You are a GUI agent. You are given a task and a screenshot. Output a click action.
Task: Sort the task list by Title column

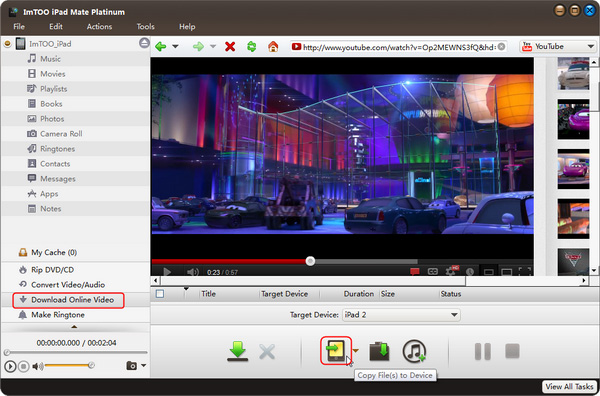pyautogui.click(x=209, y=294)
